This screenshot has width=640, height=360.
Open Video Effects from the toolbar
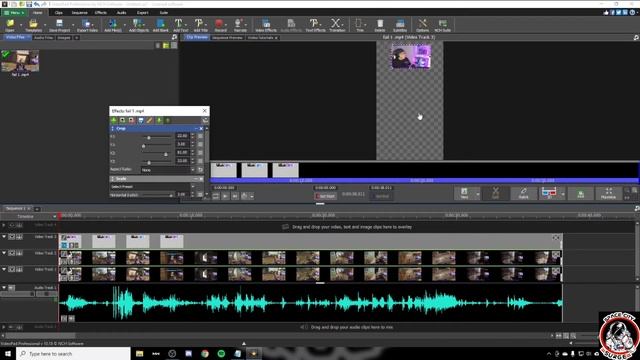266,25
